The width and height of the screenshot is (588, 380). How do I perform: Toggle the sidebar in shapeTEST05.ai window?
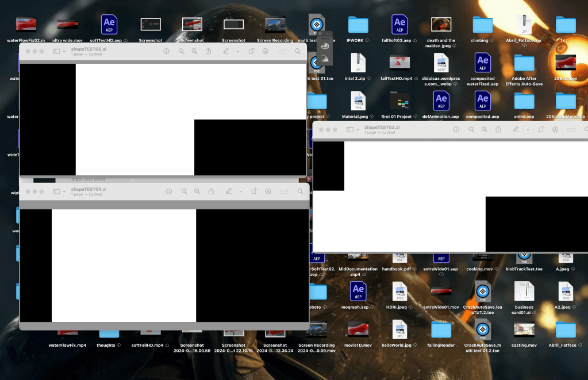[56, 51]
